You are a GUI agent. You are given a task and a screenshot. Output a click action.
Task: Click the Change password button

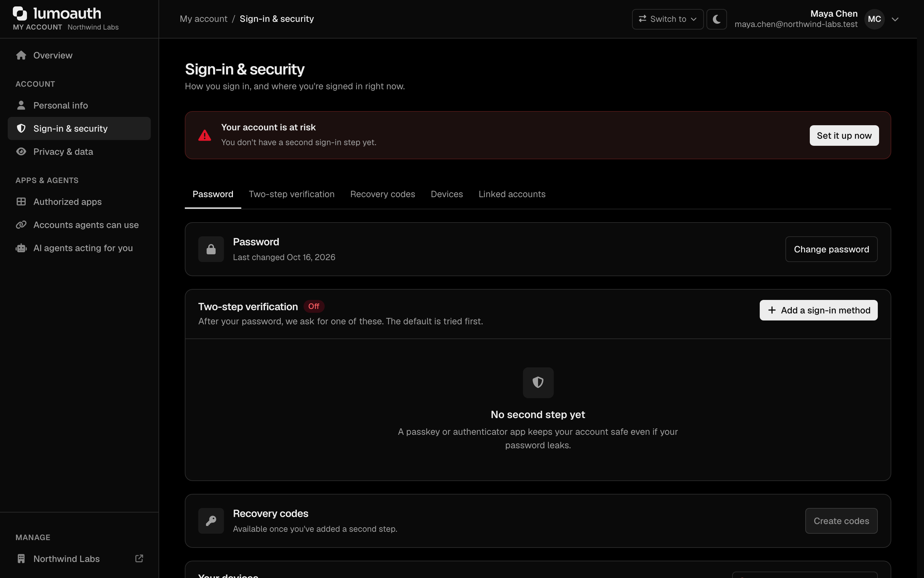(831, 249)
